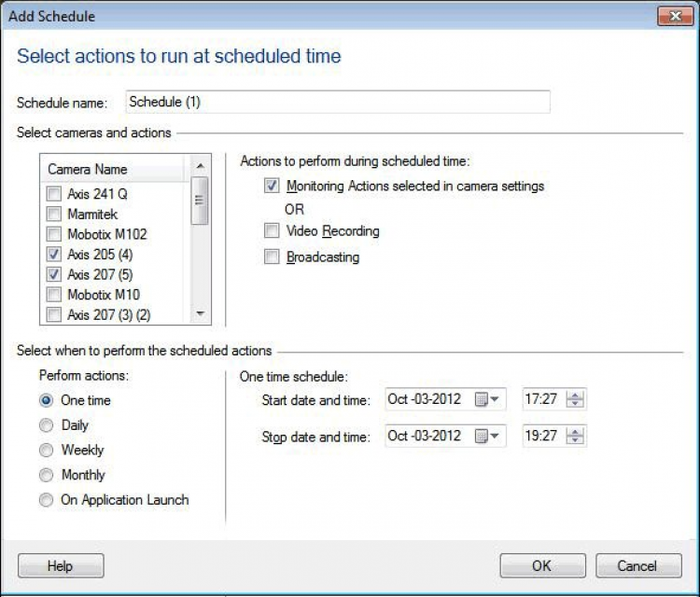Click the stop time spinner arrows
700x597 pixels.
click(576, 437)
